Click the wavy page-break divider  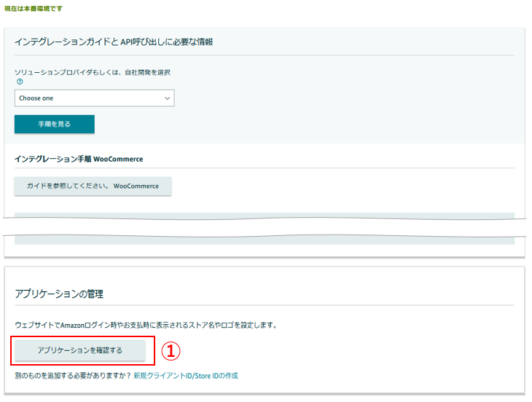(264, 236)
